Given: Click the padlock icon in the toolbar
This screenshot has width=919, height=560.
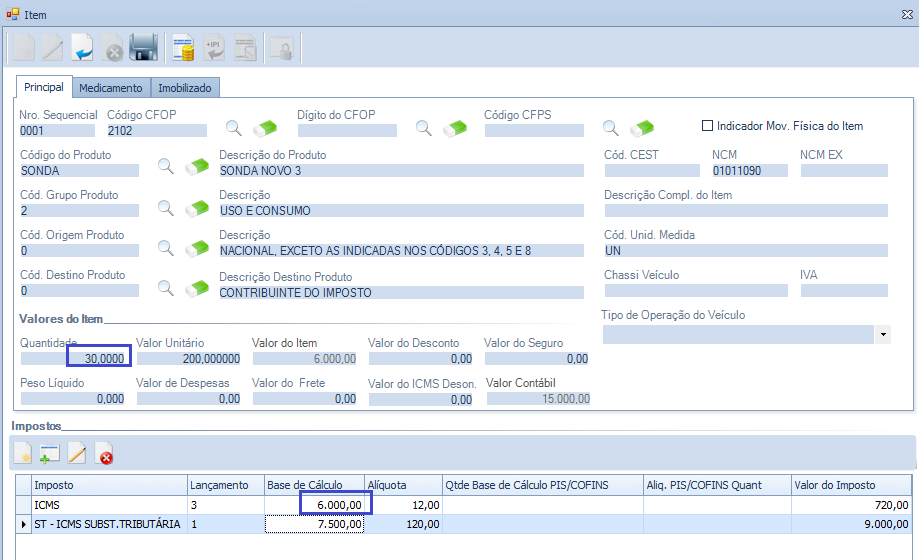Looking at the screenshot, I should click(x=282, y=47).
